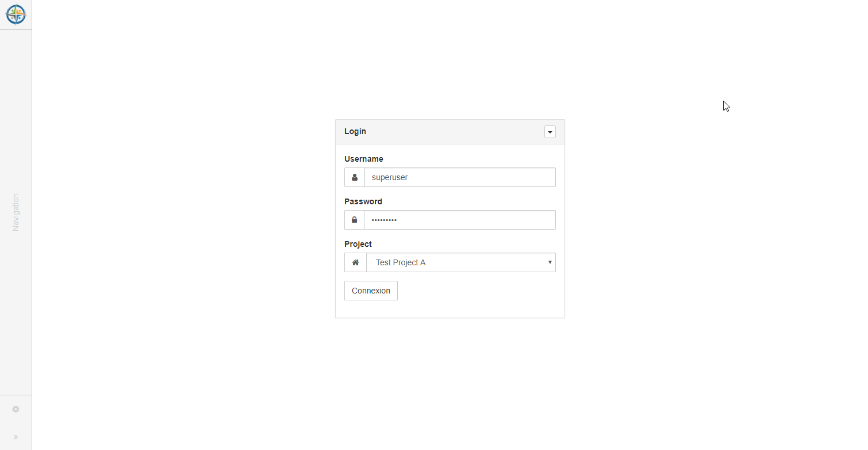
Task: Click the application logo in the top corner
Action: tap(16, 14)
